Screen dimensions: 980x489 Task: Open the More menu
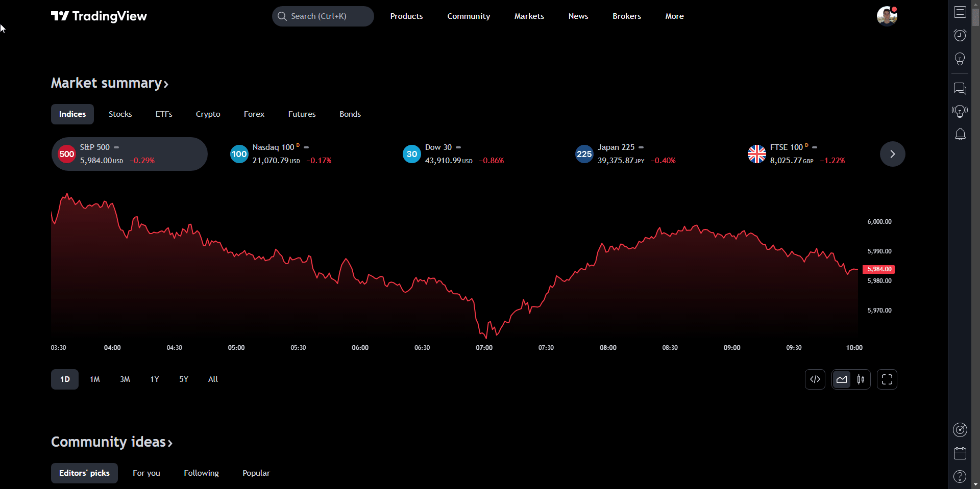[675, 16]
